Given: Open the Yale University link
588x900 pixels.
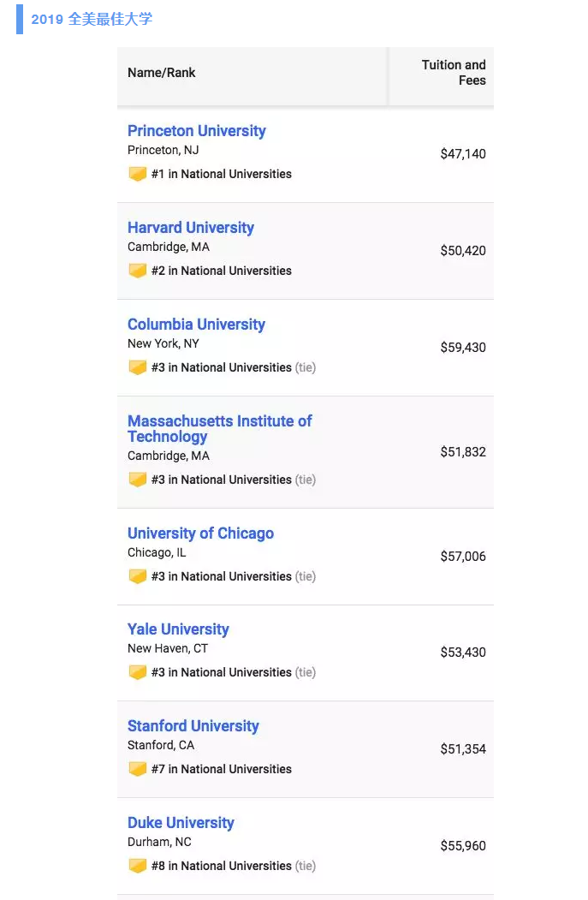Looking at the screenshot, I should coord(178,629).
